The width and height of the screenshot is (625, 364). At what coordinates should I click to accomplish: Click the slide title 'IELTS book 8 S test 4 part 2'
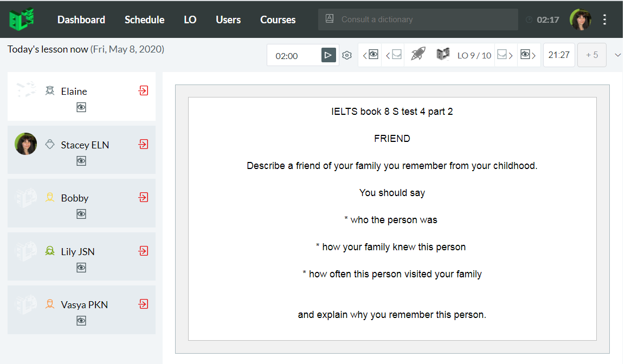tap(392, 112)
